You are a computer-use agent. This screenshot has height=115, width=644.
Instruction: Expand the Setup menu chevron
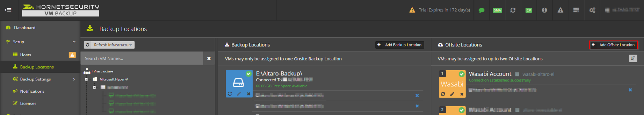pos(74,42)
